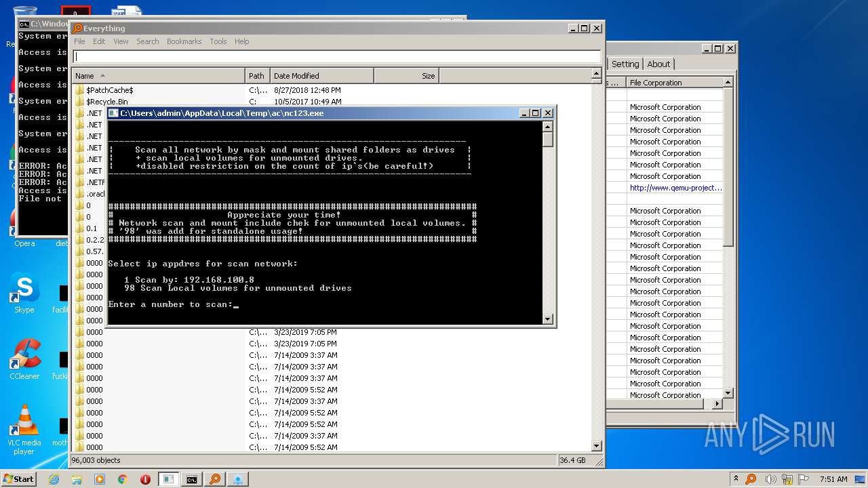Maximize the nc123.exe console window
Screen dimensions: 868x488
[535, 113]
